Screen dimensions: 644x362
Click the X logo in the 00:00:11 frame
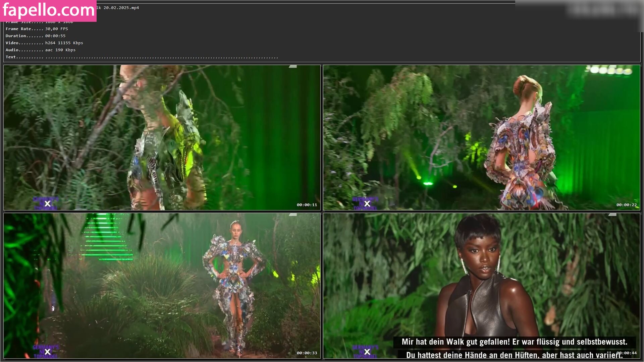tap(48, 204)
